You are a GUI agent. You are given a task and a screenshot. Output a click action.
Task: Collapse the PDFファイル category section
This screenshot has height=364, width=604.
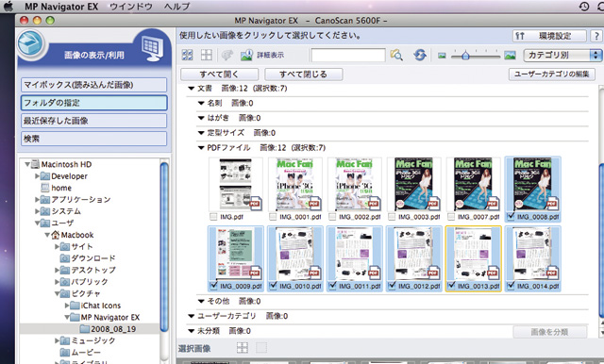(201, 148)
